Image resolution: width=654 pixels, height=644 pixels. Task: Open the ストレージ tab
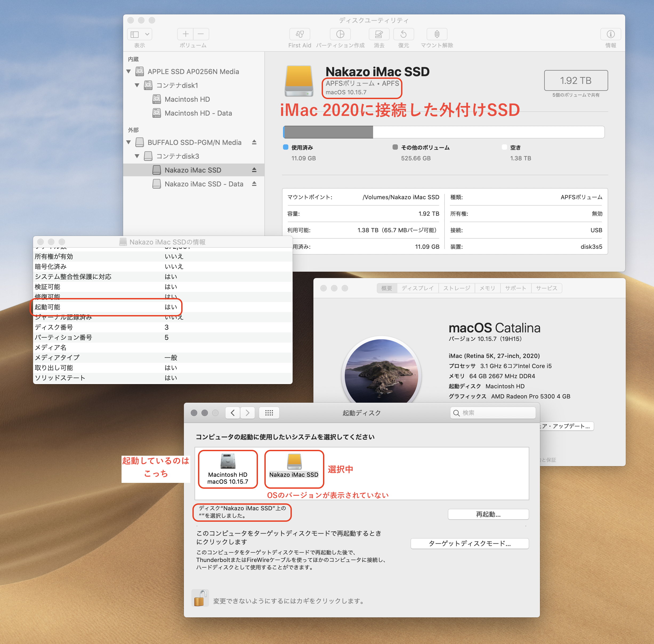click(x=457, y=288)
